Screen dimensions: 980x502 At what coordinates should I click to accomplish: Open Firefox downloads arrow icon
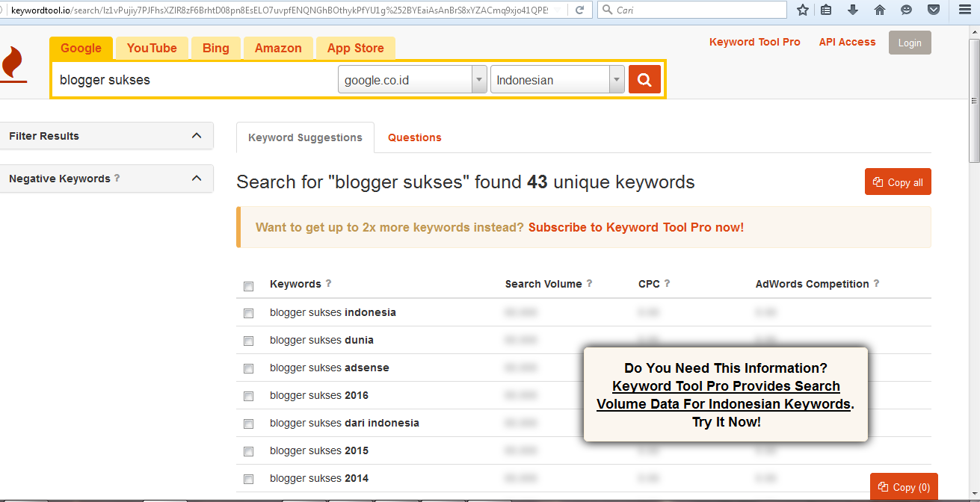[x=853, y=10]
